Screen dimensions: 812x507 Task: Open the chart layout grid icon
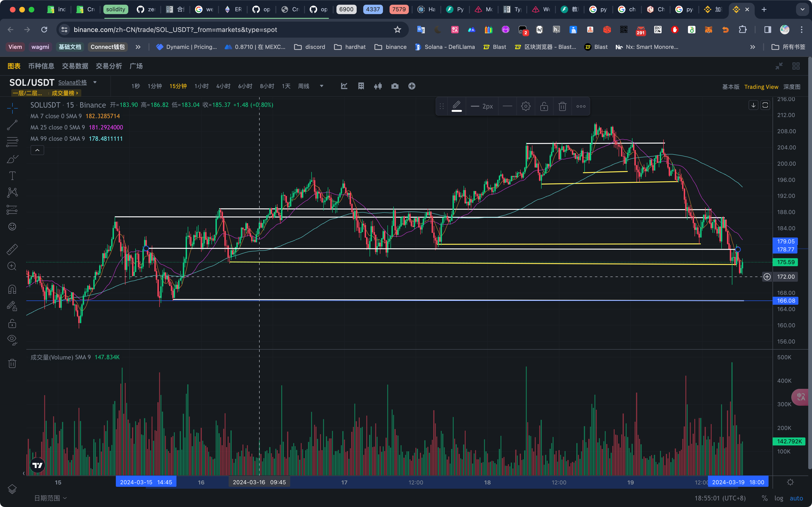pyautogui.click(x=361, y=86)
